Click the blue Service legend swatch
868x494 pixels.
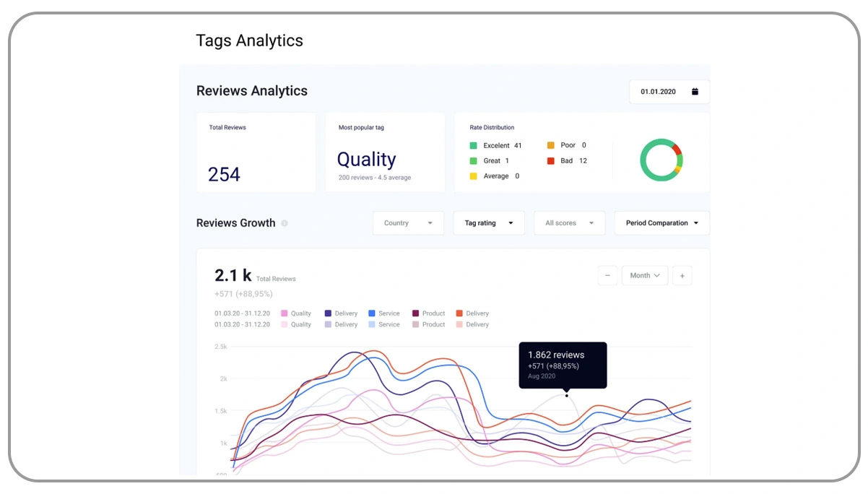pyautogui.click(x=370, y=313)
